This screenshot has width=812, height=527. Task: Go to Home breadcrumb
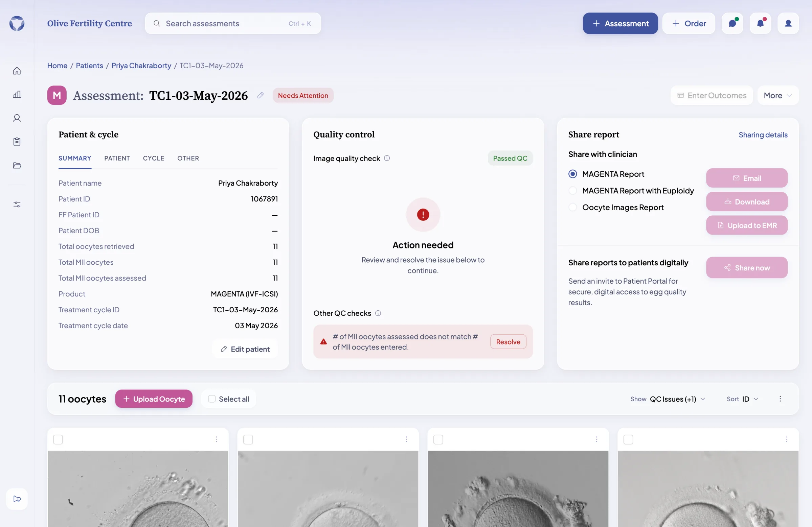(57, 66)
